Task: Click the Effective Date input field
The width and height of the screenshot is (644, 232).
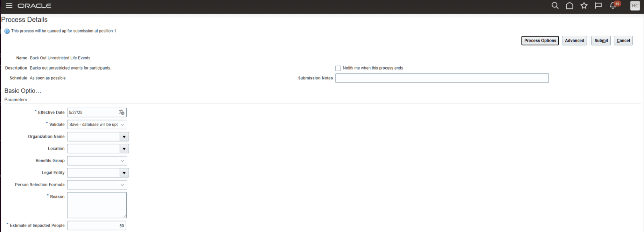Action: coord(93,113)
